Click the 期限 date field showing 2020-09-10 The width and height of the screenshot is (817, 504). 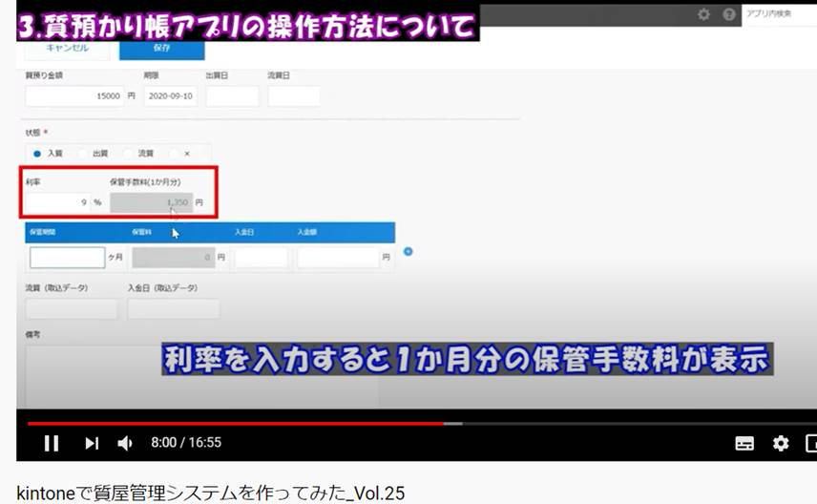(171, 96)
